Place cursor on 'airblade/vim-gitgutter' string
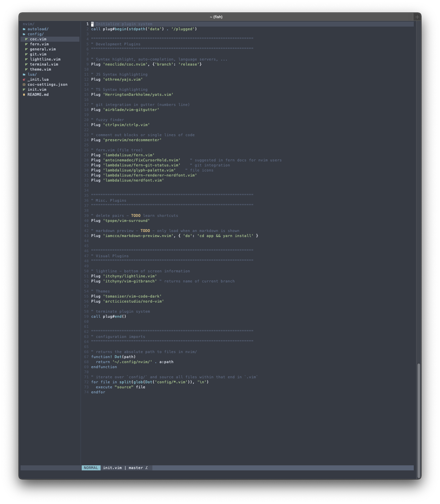The height and width of the screenshot is (504, 440). pyautogui.click(x=131, y=110)
